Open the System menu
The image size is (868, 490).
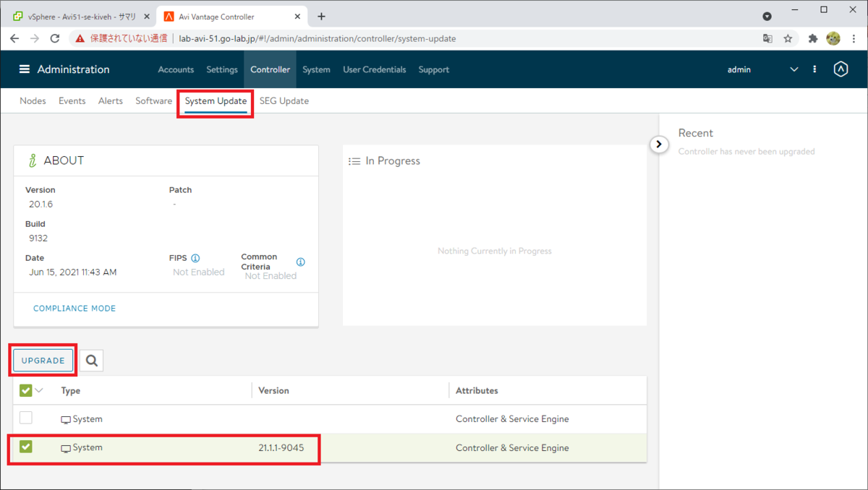[316, 69]
